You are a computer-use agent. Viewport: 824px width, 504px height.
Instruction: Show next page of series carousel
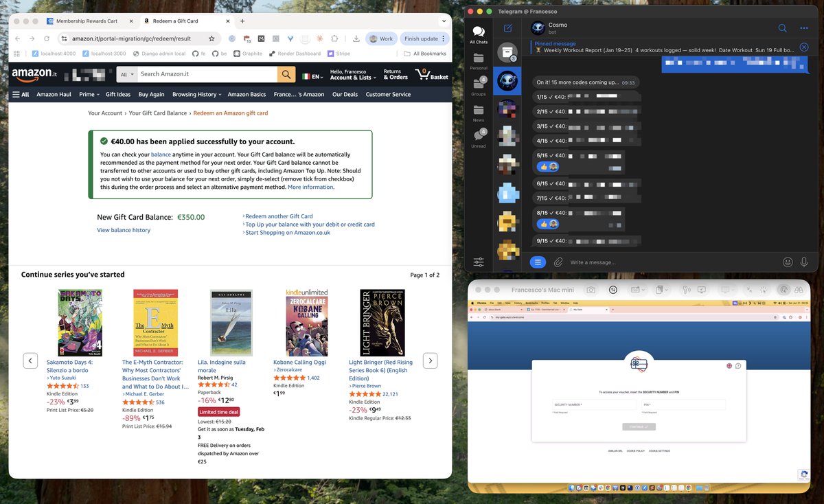tap(430, 360)
